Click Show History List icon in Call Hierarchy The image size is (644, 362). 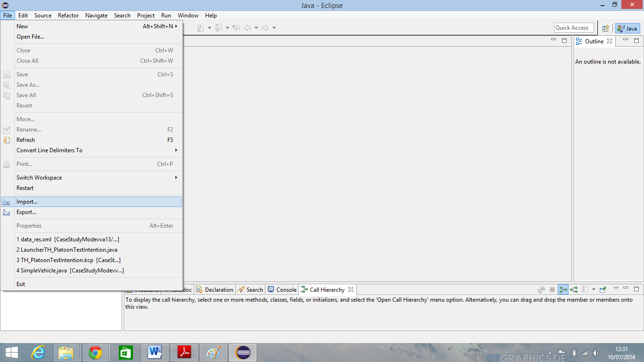[x=585, y=289]
